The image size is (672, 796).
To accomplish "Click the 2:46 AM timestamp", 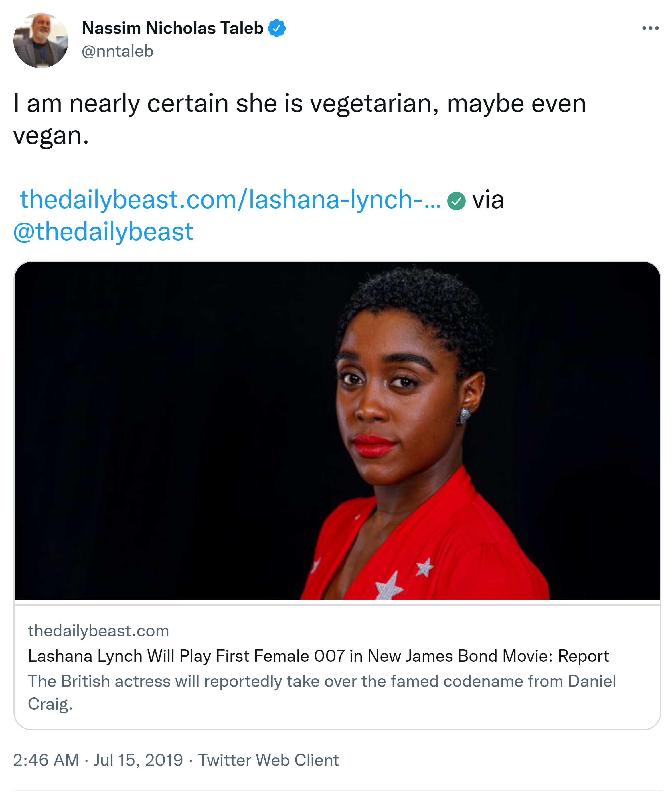I will click(x=46, y=760).
